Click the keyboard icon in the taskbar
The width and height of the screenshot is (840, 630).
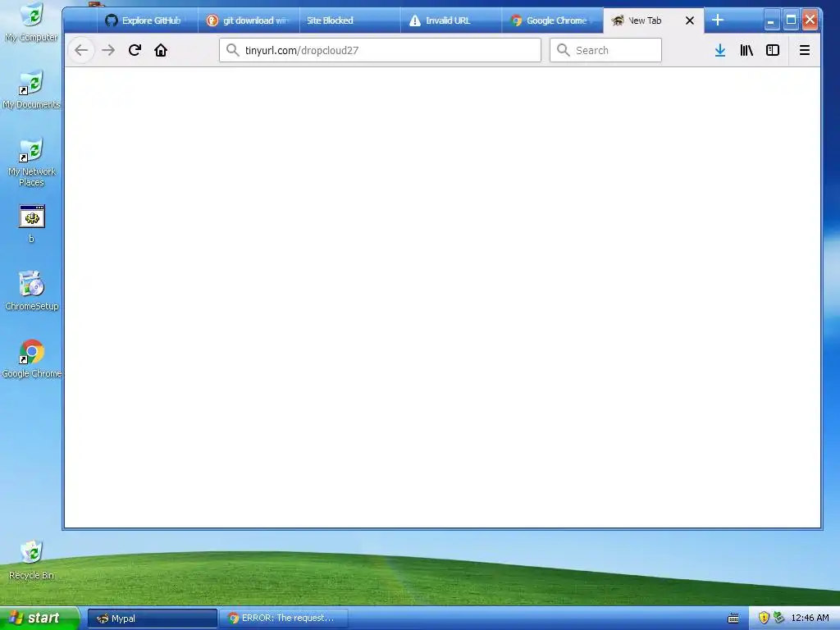733,619
